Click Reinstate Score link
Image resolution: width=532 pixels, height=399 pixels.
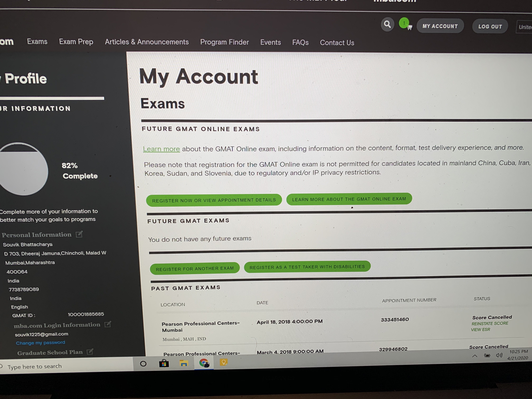coord(490,324)
